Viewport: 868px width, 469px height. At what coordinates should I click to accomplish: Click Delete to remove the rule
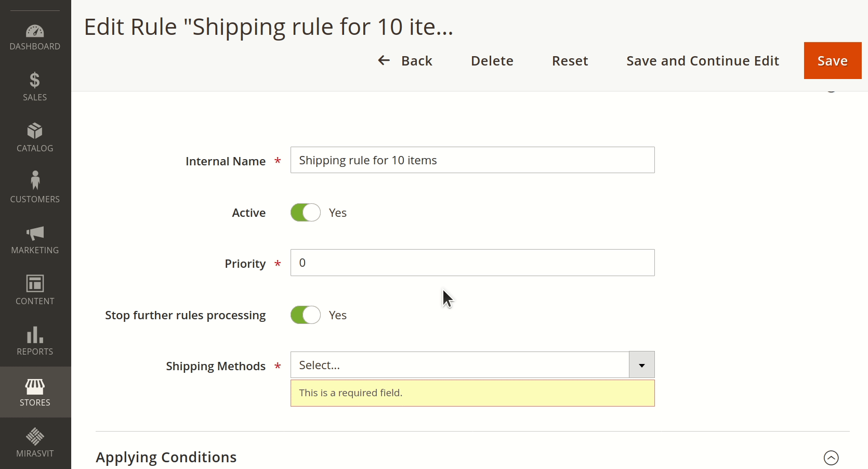492,61
